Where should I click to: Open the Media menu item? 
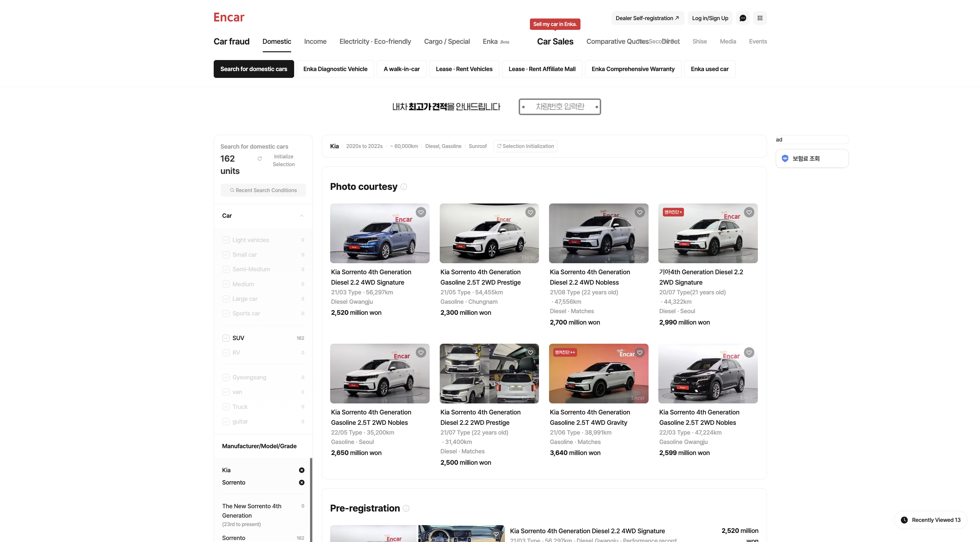[x=728, y=42]
